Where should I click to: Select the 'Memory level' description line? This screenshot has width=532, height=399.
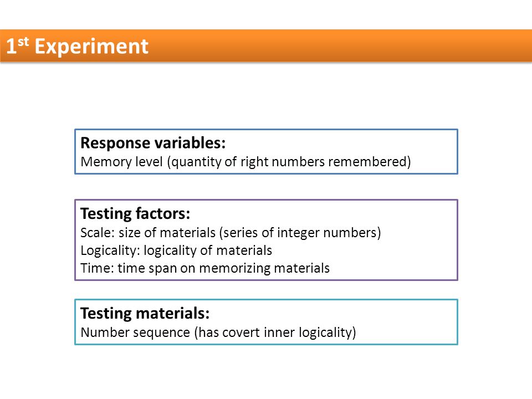[x=245, y=162]
